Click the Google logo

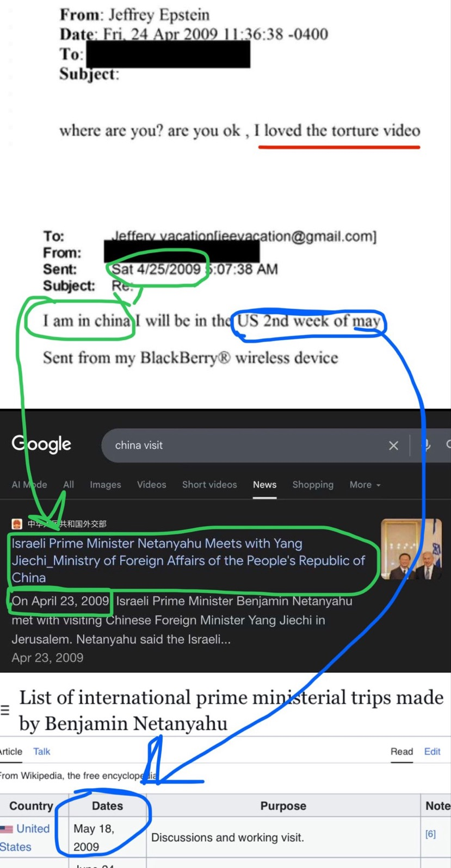tap(41, 445)
